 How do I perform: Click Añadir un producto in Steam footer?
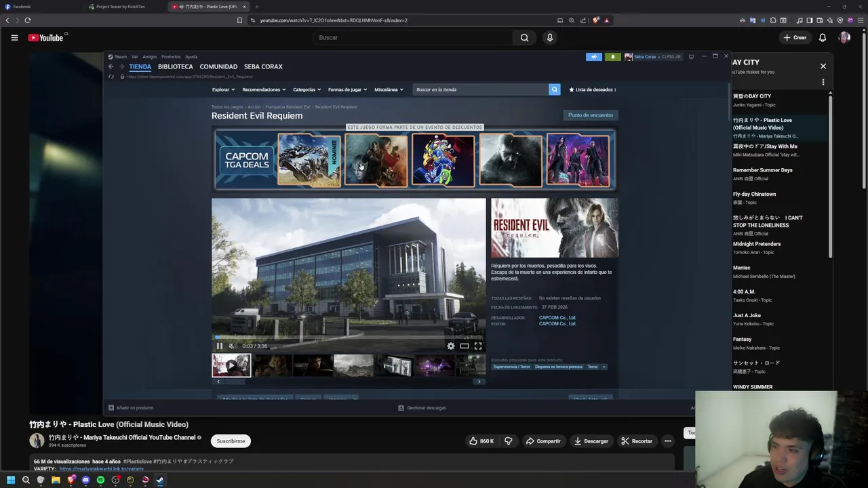(x=131, y=408)
